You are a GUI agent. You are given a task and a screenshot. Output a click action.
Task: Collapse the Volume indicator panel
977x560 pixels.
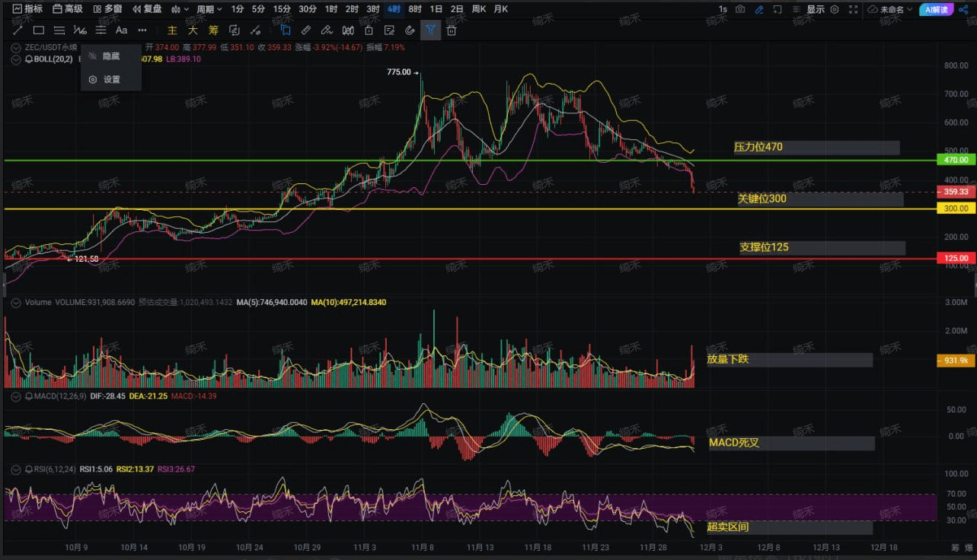(x=17, y=302)
